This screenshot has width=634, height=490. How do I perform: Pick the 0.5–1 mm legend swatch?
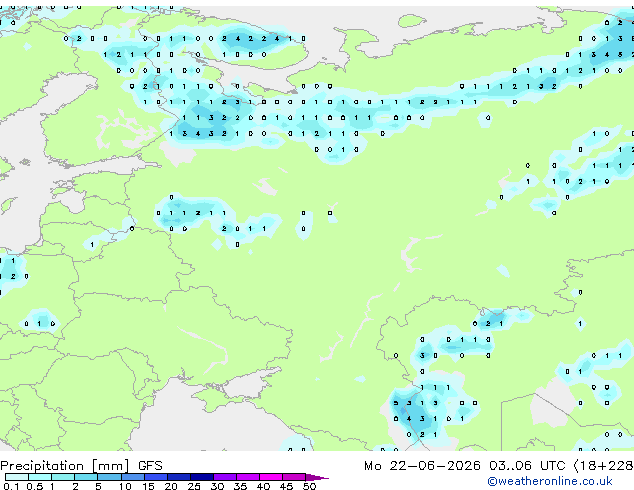pyautogui.click(x=40, y=477)
